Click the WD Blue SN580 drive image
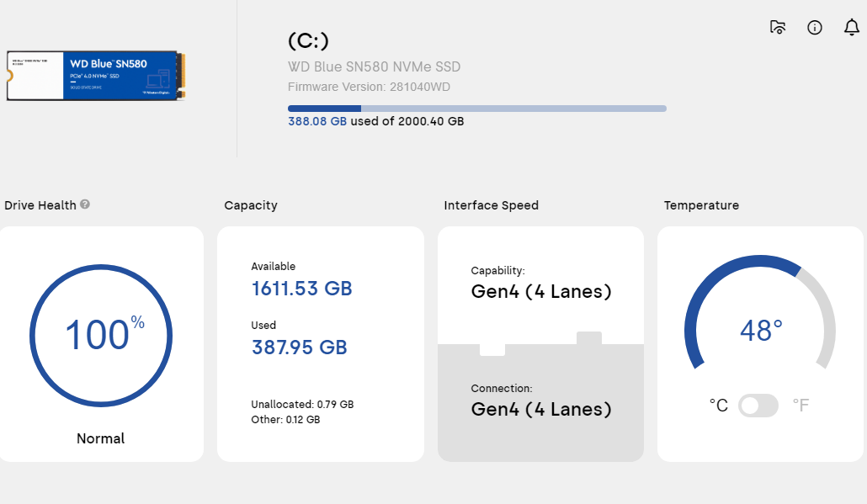Image resolution: width=867 pixels, height=504 pixels. [x=96, y=76]
